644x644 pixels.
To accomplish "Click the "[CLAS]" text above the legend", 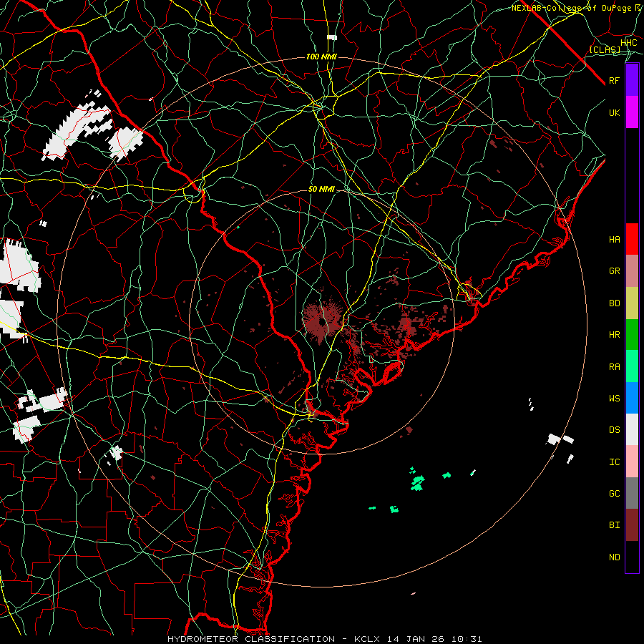I will click(605, 50).
